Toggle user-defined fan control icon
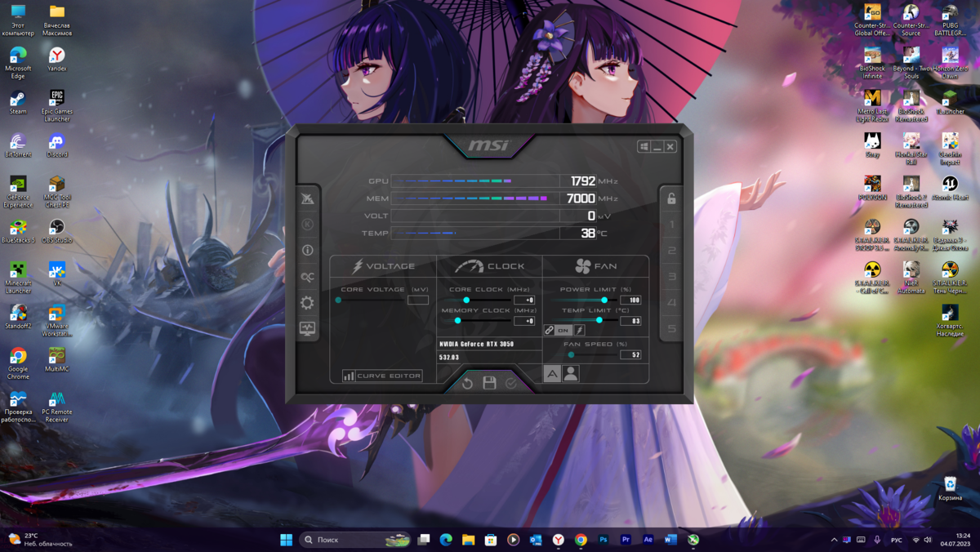Viewport: 980px width, 552px height. [x=571, y=373]
